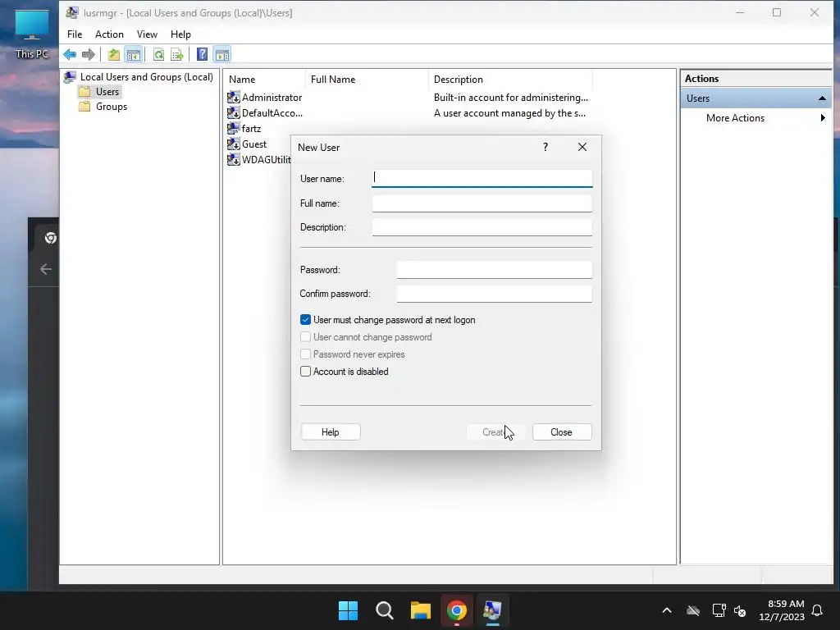Open taskbar Search

[x=385, y=610]
